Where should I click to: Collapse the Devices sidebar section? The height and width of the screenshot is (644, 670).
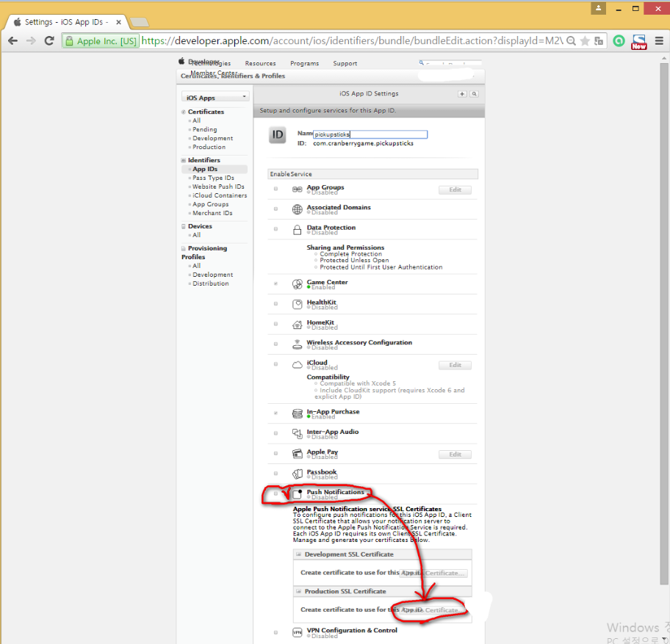coord(184,226)
